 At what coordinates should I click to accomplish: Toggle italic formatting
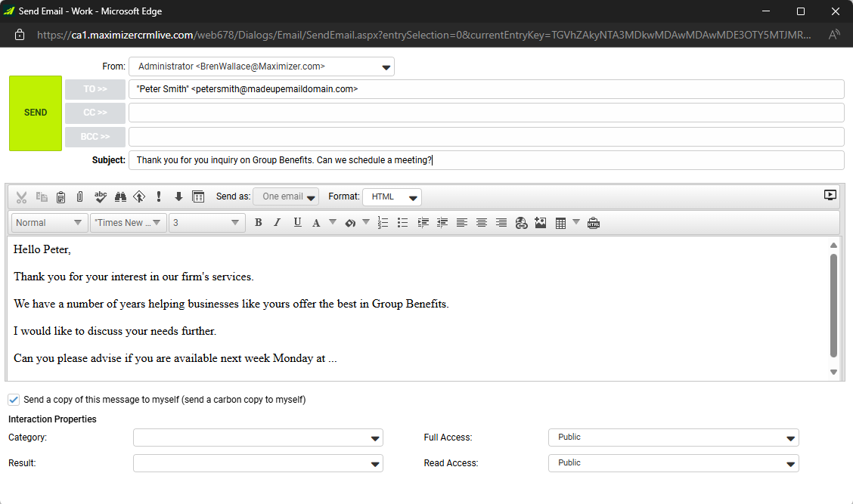(278, 222)
